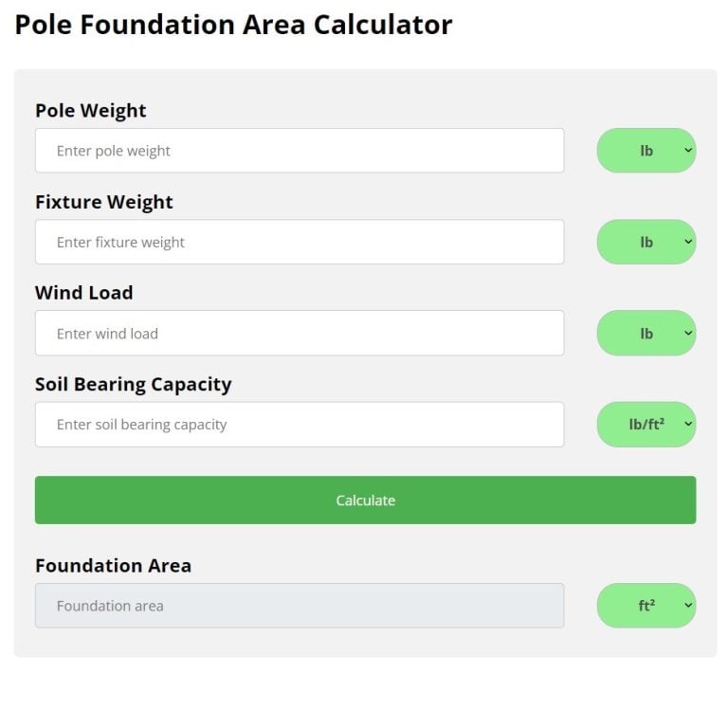Screen dimensions: 728x728
Task: Click the Fixture Weight label
Action: point(104,202)
